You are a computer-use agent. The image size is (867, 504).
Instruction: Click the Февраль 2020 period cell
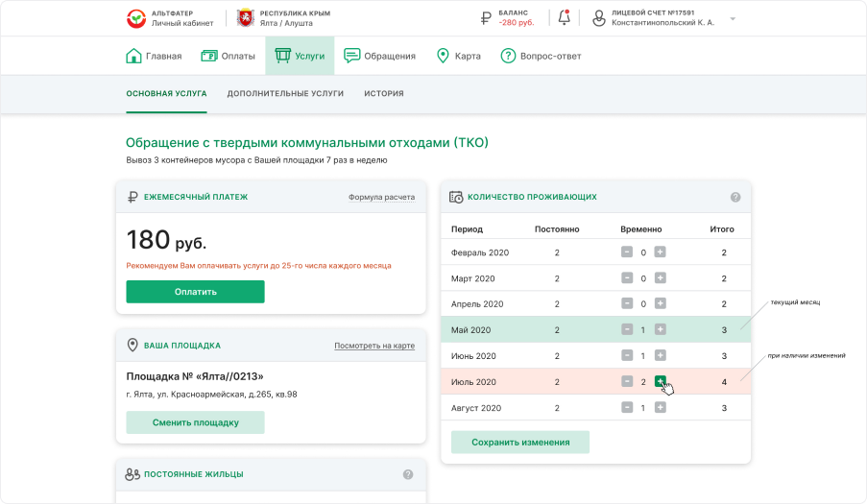[480, 252]
